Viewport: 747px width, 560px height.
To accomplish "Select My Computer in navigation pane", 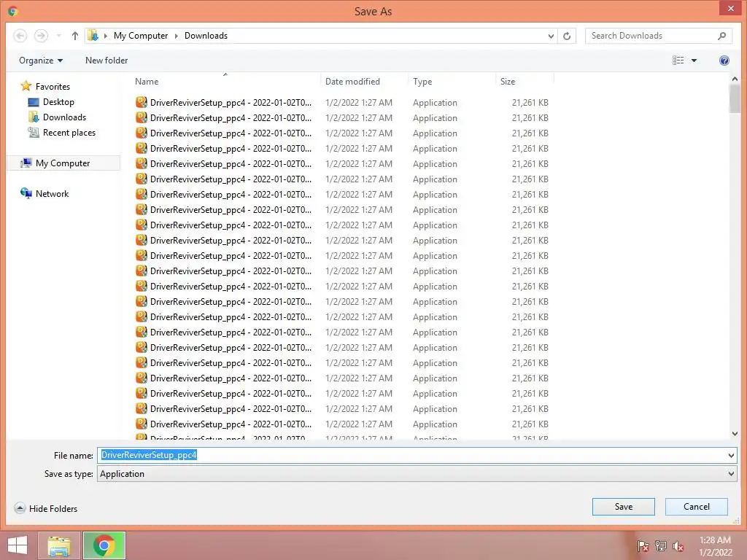I will [x=63, y=163].
